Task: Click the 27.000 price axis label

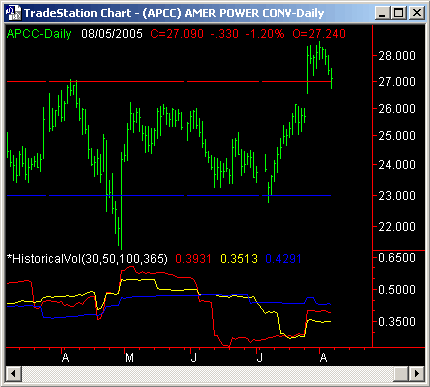Action: [397, 82]
